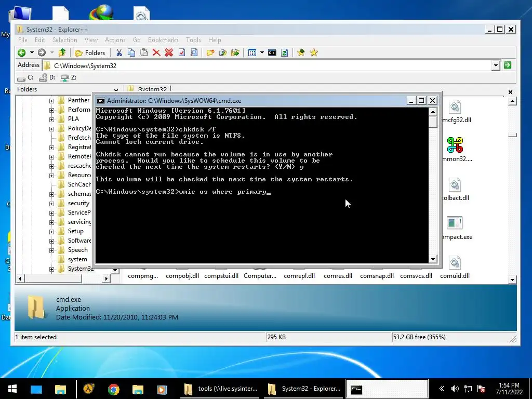Create a new folder with toolbar icon
This screenshot has height=399, width=532.
(x=210, y=52)
